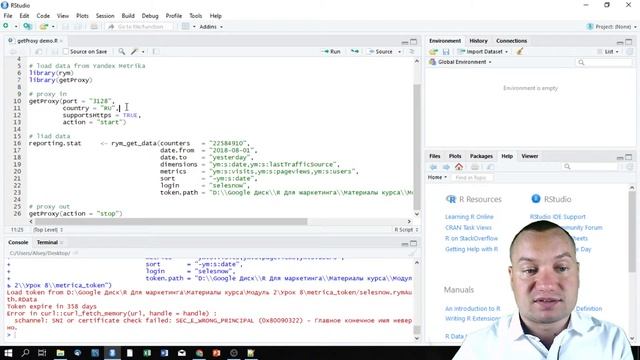Click the print icon in main toolbar
The image size is (640, 360).
94,27
